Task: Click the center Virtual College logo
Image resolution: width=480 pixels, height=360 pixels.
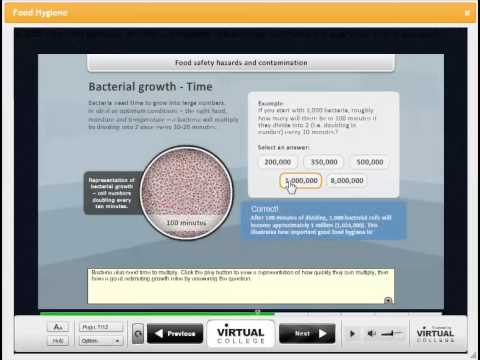Action: tap(241, 334)
